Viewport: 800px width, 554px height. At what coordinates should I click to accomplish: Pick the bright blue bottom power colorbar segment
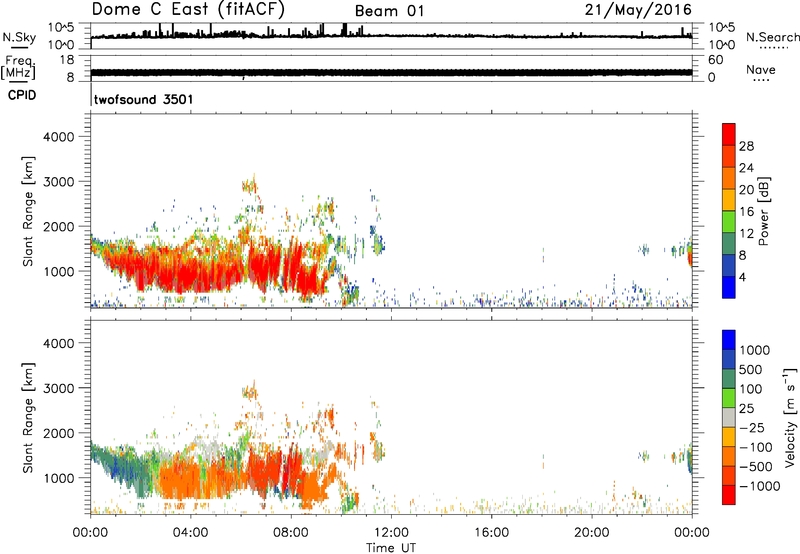pos(729,287)
